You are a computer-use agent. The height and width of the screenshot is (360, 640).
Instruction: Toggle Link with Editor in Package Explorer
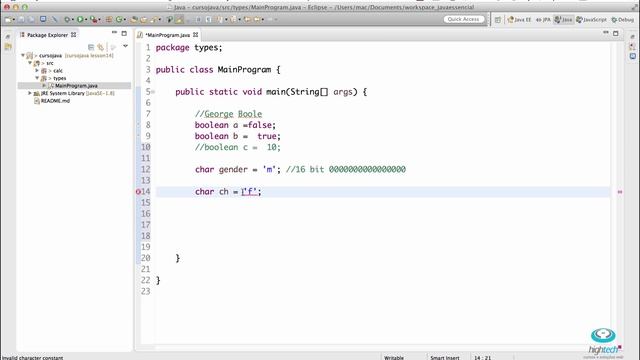(100, 47)
